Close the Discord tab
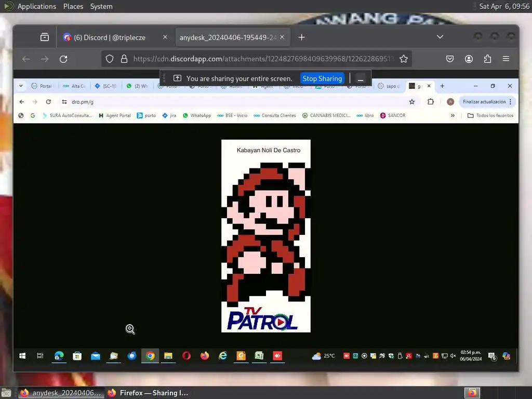The height and width of the screenshot is (399, 532). 165,37
